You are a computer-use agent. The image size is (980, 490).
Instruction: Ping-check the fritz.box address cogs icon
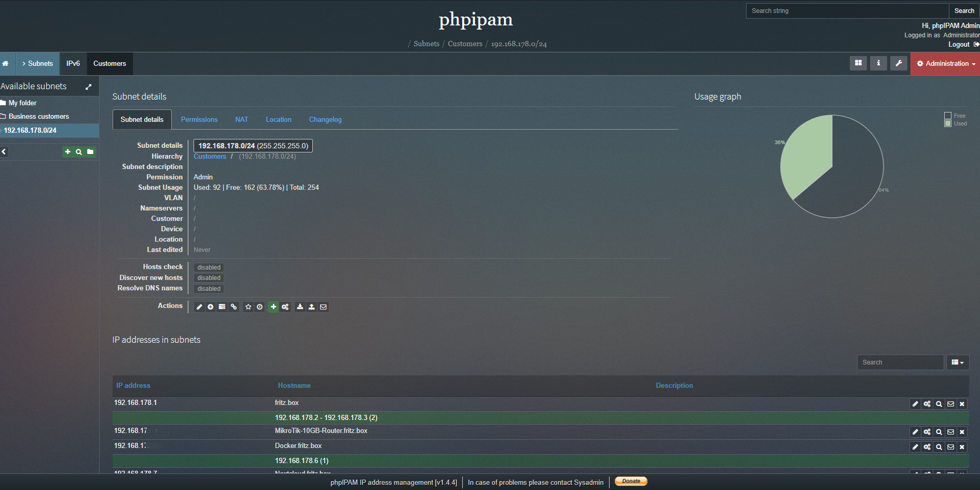coord(927,404)
